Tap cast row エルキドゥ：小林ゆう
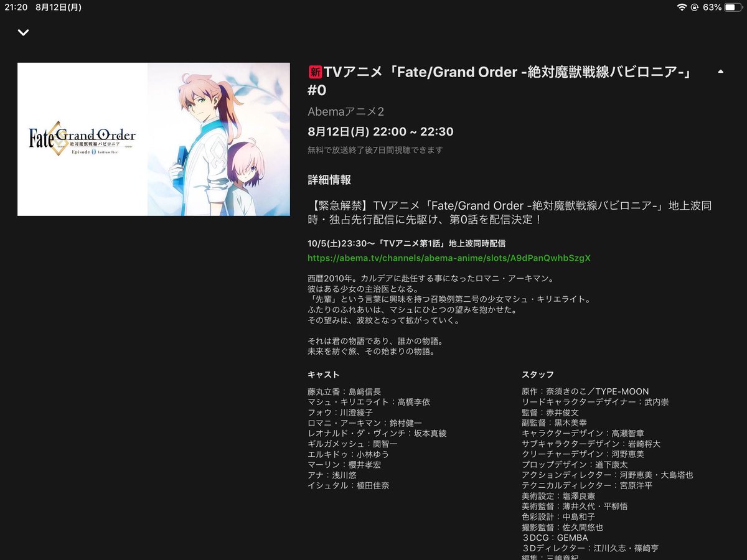The height and width of the screenshot is (560, 747). tap(348, 454)
